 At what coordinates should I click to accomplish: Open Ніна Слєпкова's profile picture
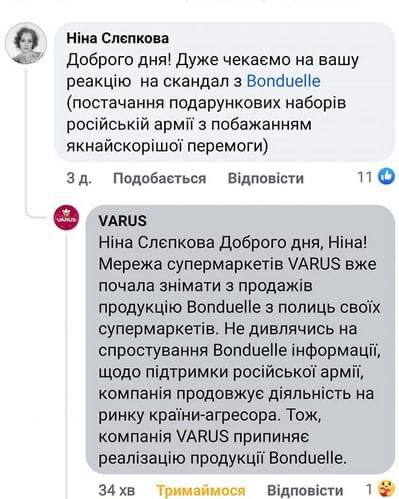click(x=26, y=43)
